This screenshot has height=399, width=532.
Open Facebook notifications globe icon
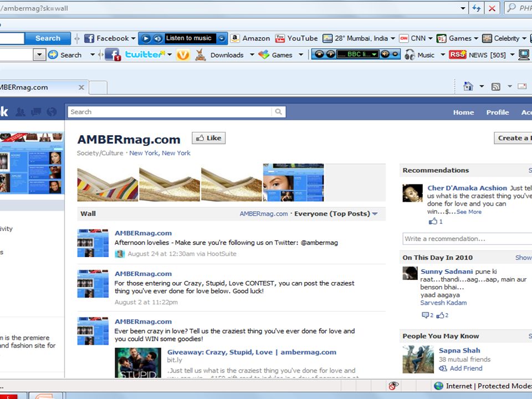(x=52, y=111)
